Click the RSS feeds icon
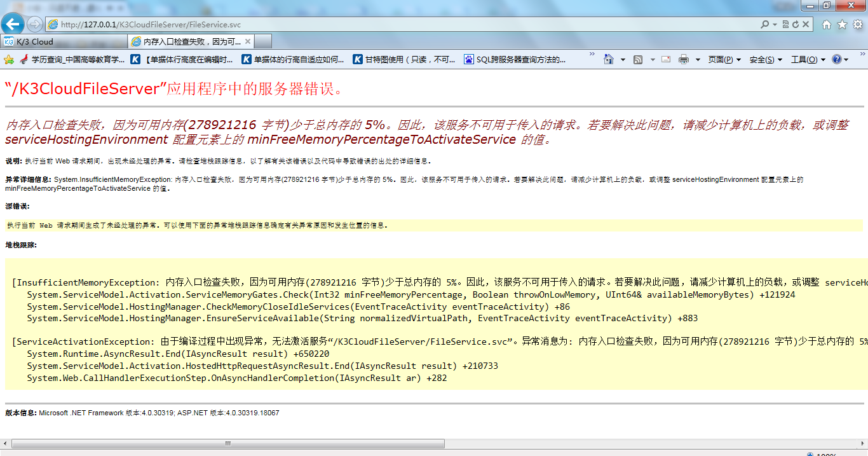Screen dimensions: 868x456 pyautogui.click(x=637, y=59)
